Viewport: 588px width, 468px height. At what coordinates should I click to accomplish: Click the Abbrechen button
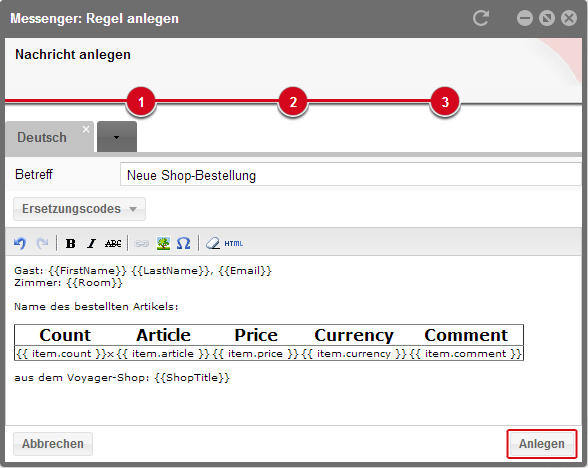pos(53,444)
